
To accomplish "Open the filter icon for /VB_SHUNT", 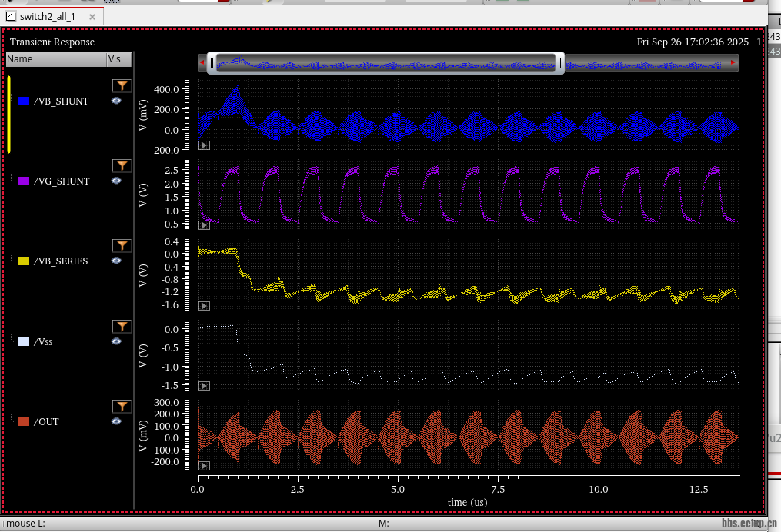I will (x=122, y=86).
